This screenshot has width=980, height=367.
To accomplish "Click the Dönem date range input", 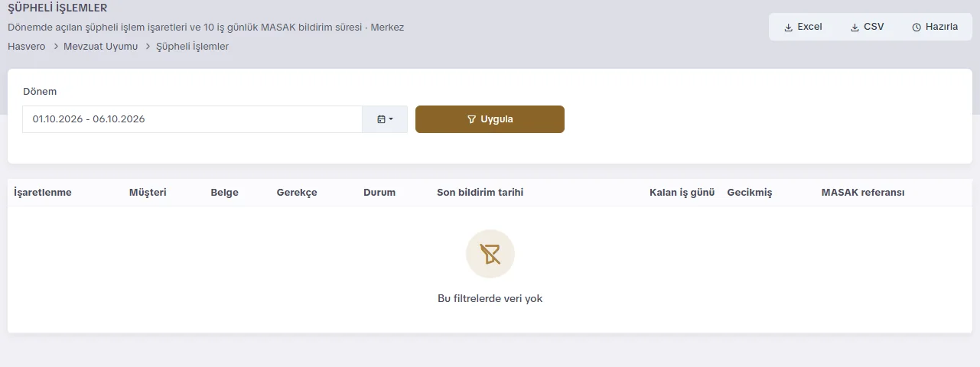I will click(193, 119).
